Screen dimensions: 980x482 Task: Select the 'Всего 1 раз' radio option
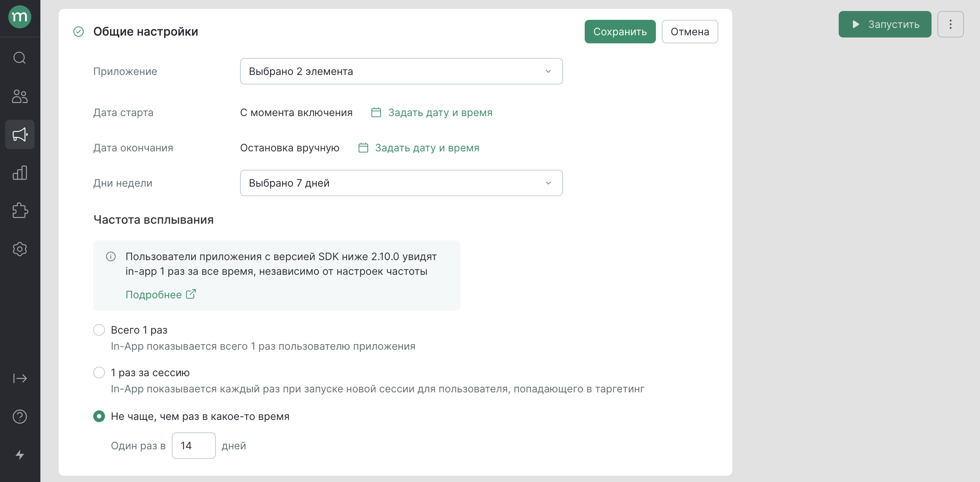pos(99,330)
